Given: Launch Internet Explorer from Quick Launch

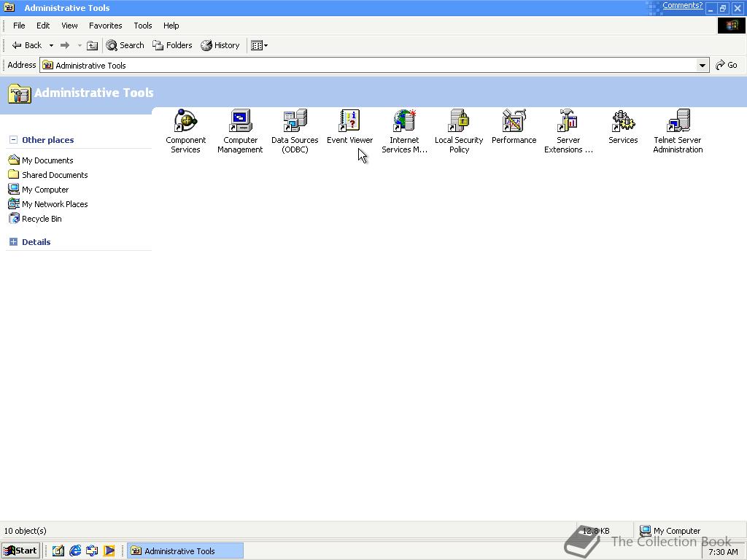Looking at the screenshot, I should (75, 551).
